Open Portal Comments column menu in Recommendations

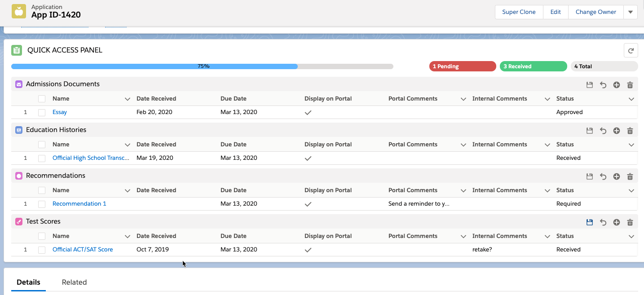(463, 190)
